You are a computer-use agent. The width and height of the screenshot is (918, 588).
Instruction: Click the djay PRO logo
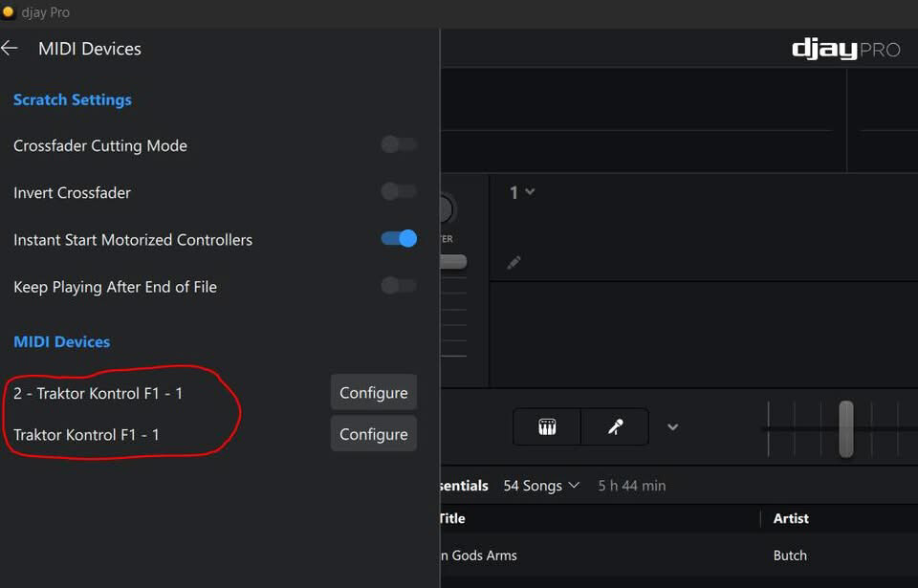(x=845, y=49)
